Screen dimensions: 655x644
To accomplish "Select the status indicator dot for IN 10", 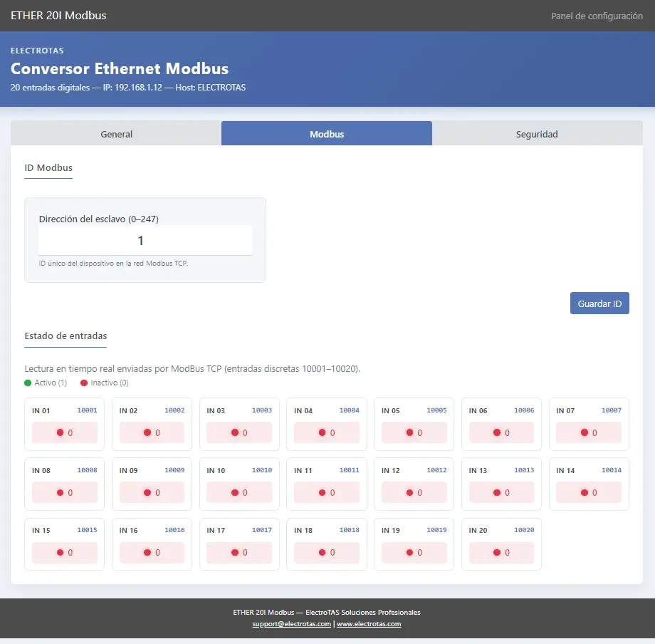I will [x=235, y=493].
